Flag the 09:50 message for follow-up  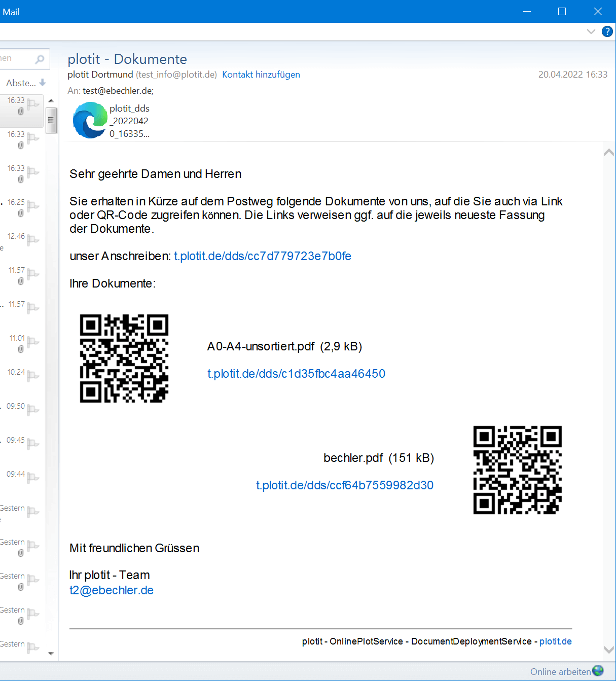pyautogui.click(x=32, y=410)
